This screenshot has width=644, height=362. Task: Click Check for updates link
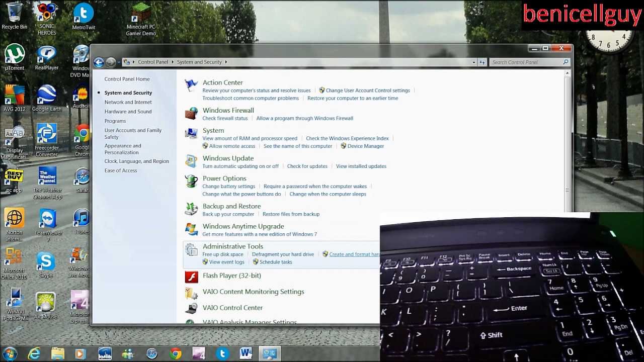coord(307,166)
